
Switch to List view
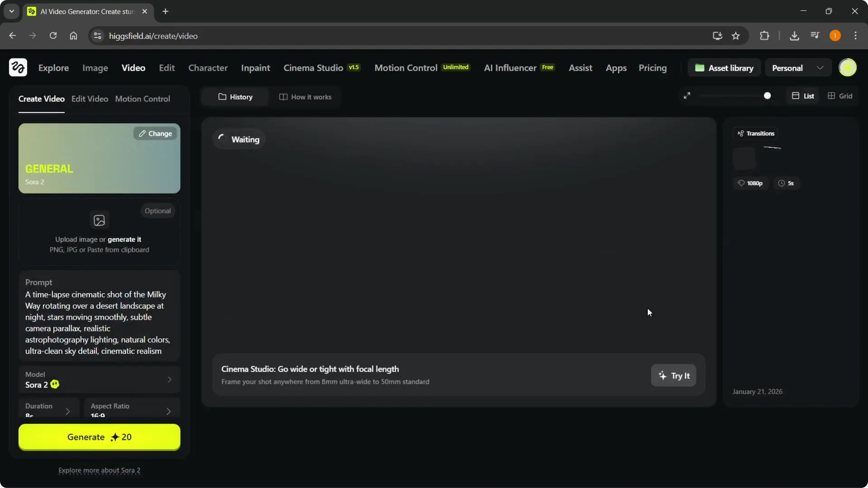pos(803,96)
